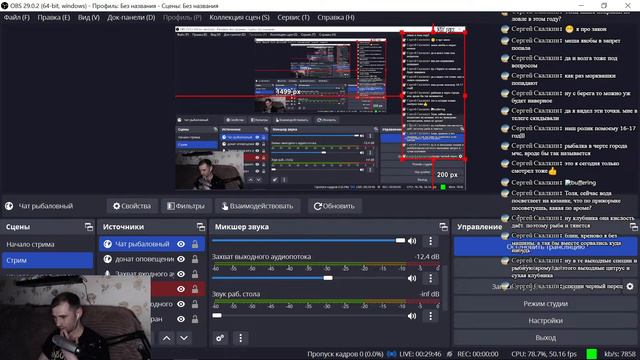Open the Коллекция сцен (S) menu

[239, 18]
